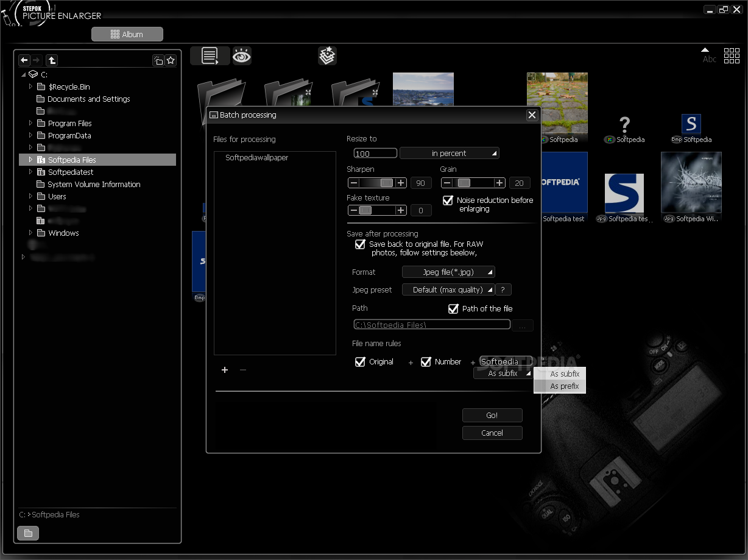This screenshot has height=560, width=748.
Task: Click the folder button at bottom left
Action: point(28,533)
